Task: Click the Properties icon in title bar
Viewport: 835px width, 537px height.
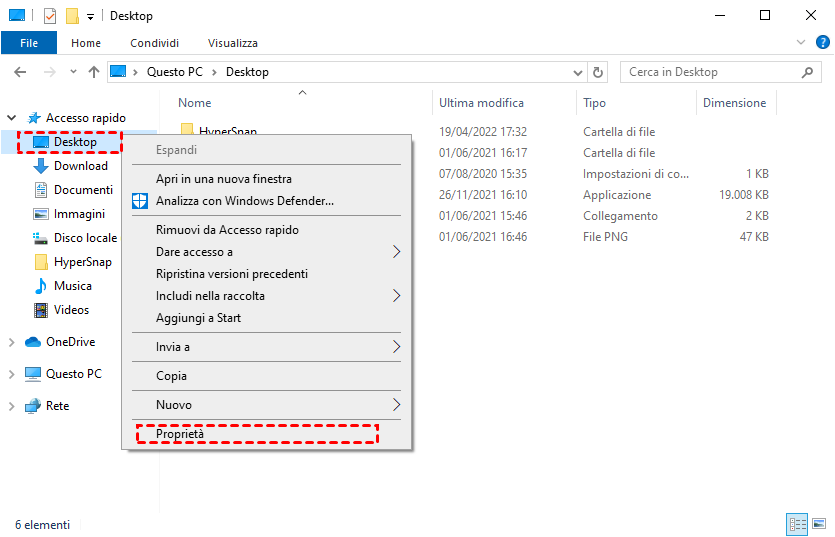Action: 49,16
